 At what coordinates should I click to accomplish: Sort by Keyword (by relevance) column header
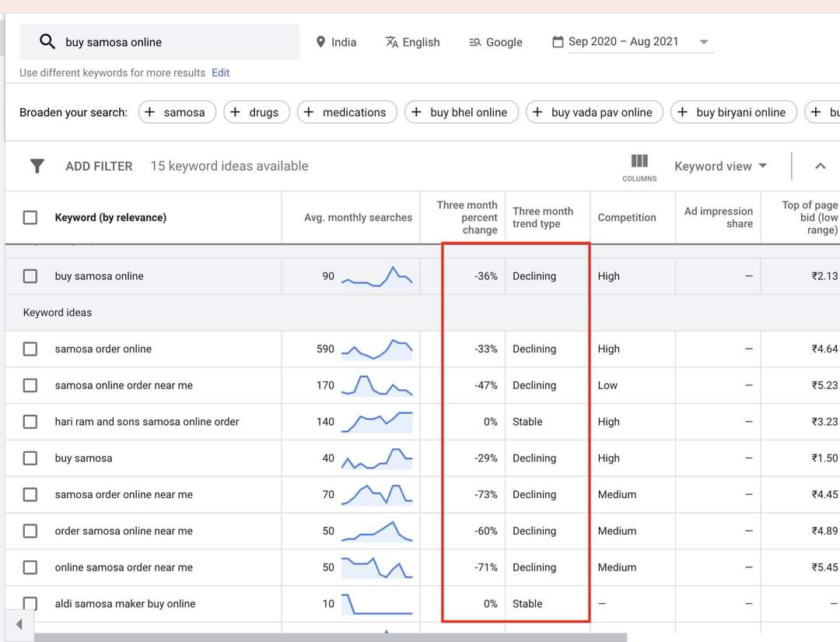[110, 218]
